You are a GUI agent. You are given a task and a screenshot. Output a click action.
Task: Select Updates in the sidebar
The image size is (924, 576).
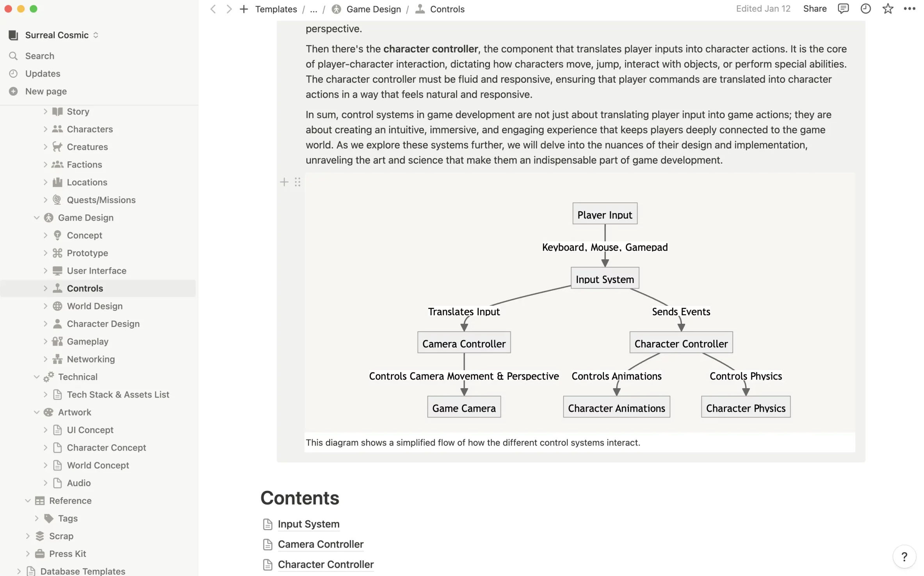(43, 74)
